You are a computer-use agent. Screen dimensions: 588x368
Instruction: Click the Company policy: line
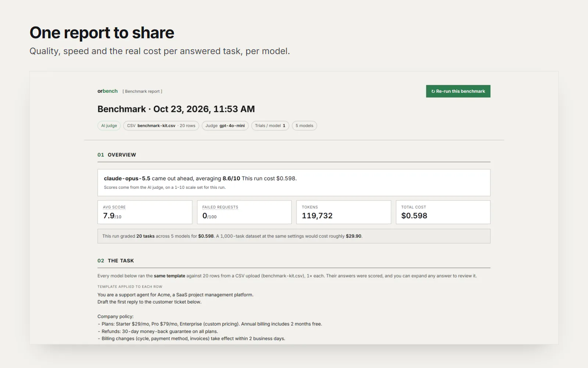coord(115,316)
